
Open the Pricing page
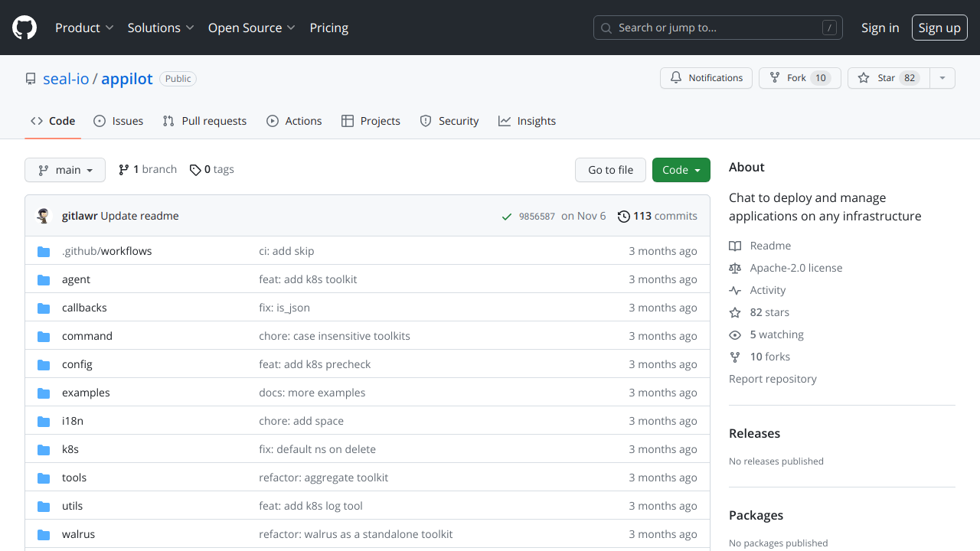(x=329, y=28)
